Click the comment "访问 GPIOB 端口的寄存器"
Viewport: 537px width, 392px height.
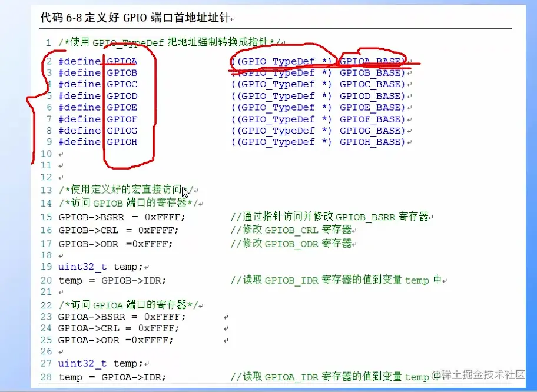128,202
